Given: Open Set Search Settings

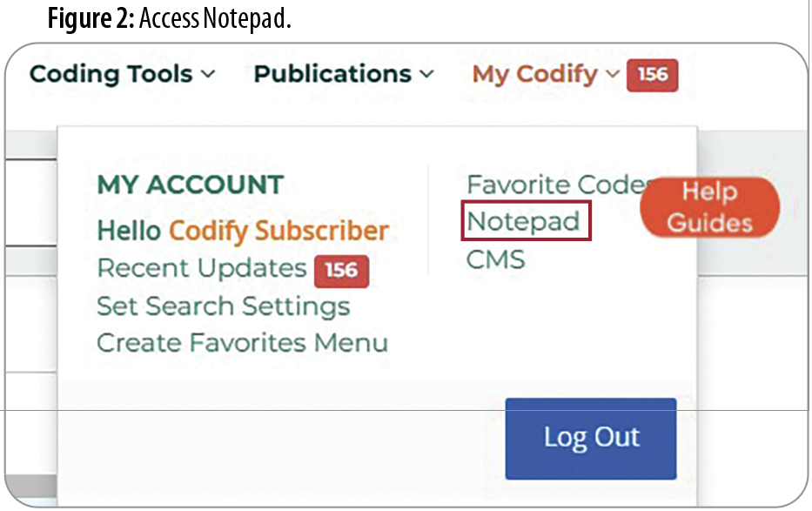Looking at the screenshot, I should click(x=223, y=306).
